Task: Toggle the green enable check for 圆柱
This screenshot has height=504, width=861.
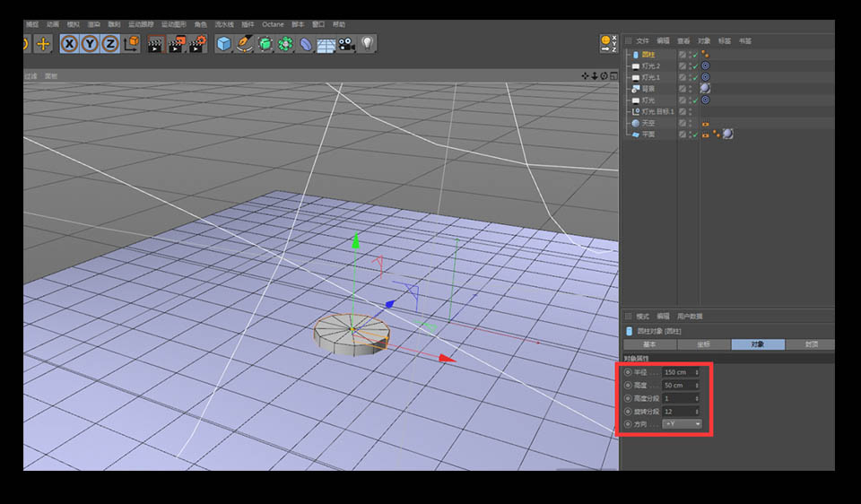Action: click(x=695, y=55)
